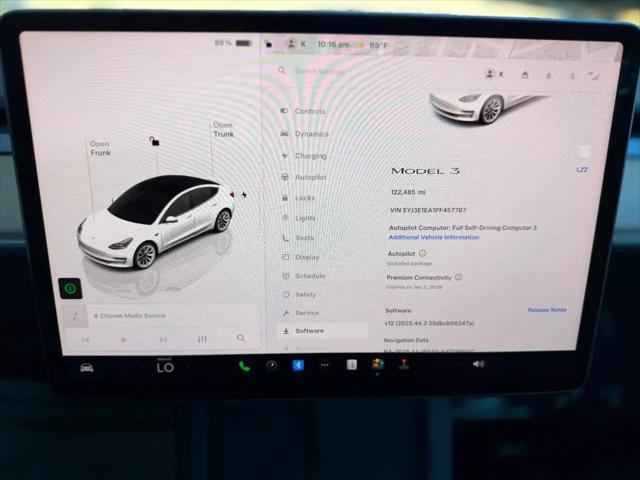Viewport: 640px width, 480px height.
Task: Tap the cellular signal icon in header
Action: [593, 76]
